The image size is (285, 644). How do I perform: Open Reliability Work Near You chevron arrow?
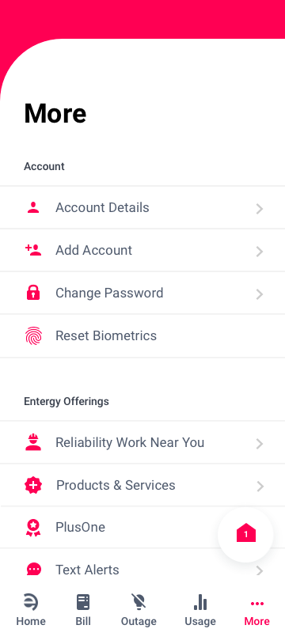260,444
